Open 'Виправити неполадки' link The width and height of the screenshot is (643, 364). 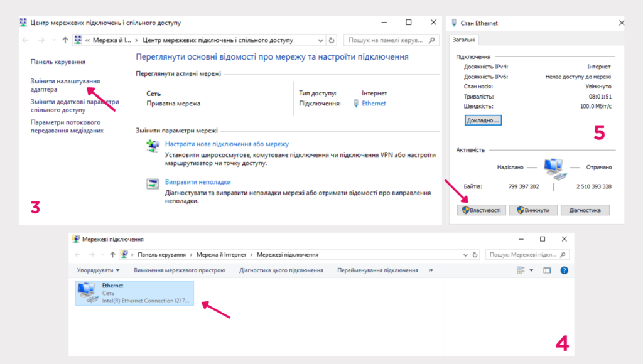click(x=198, y=181)
